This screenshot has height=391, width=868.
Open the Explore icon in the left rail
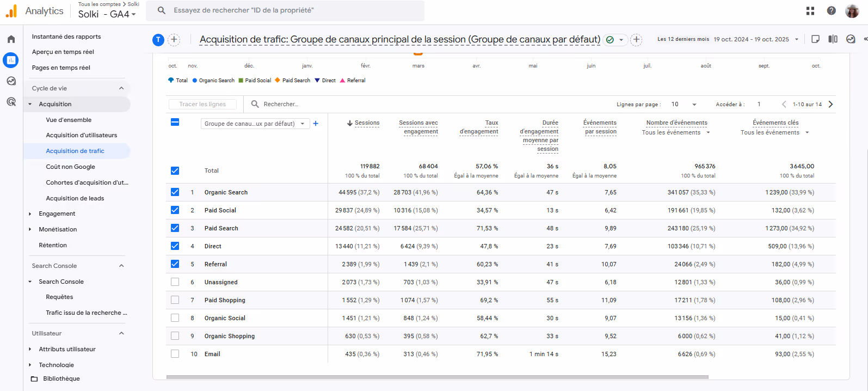tap(11, 81)
